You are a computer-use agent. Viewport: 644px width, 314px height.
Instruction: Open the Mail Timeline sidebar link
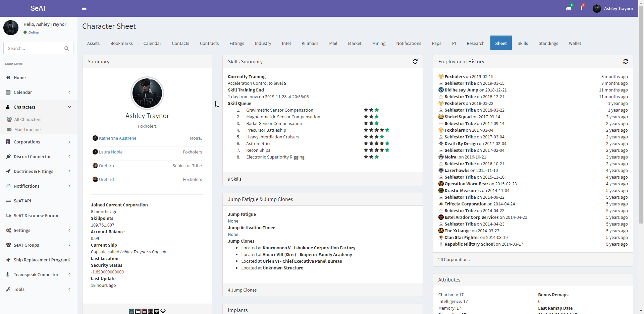pos(28,129)
